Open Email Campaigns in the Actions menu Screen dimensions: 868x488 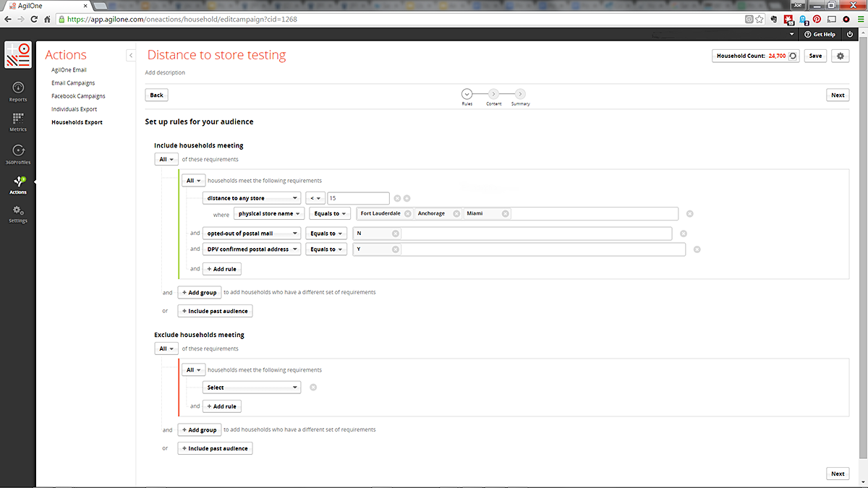click(73, 83)
